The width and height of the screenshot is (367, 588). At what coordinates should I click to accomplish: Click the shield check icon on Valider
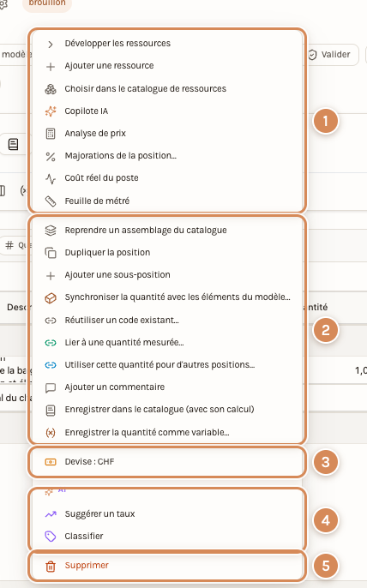coord(312,55)
